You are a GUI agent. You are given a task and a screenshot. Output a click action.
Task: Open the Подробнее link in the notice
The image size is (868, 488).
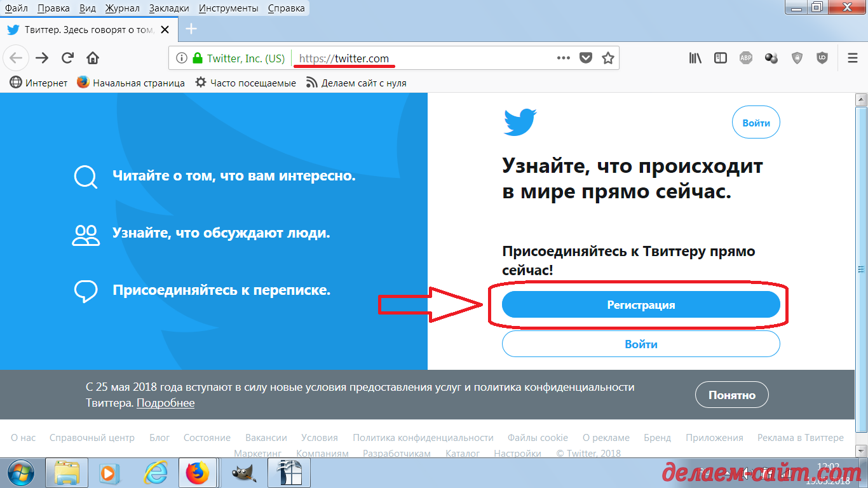click(x=165, y=403)
